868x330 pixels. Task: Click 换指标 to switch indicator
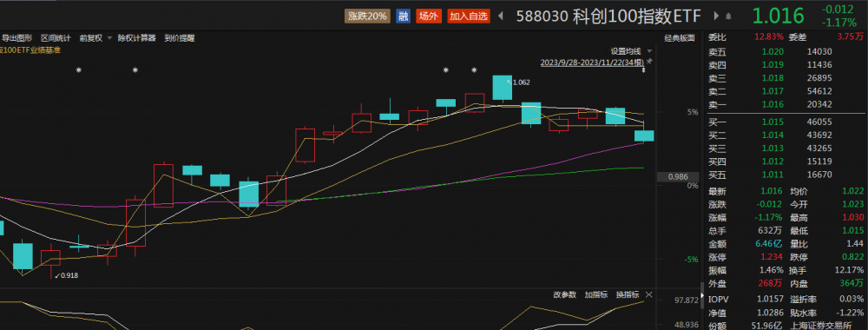point(628,294)
